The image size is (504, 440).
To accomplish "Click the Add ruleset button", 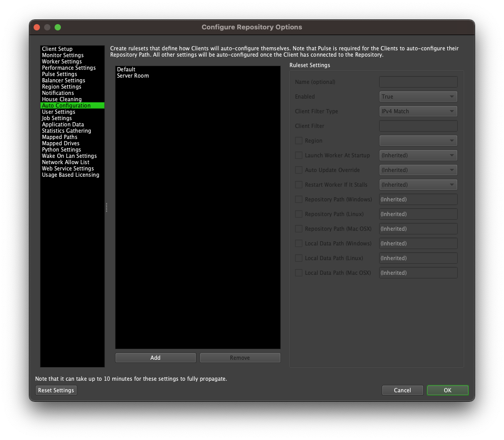I will [x=155, y=358].
